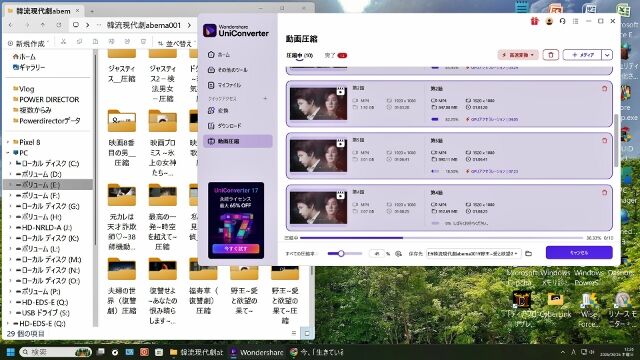This screenshot has height=360, width=640.
Task: Select ホーム in Explorer navigation pane
Action: (x=24, y=56)
